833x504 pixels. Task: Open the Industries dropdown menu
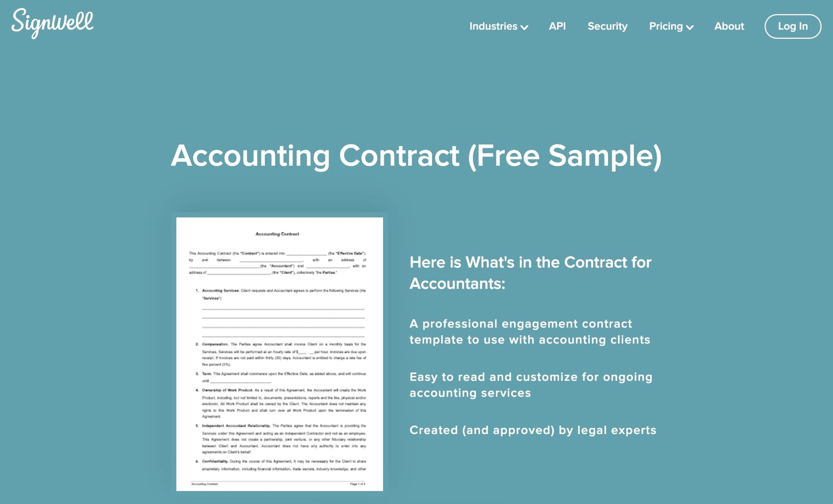pos(498,25)
